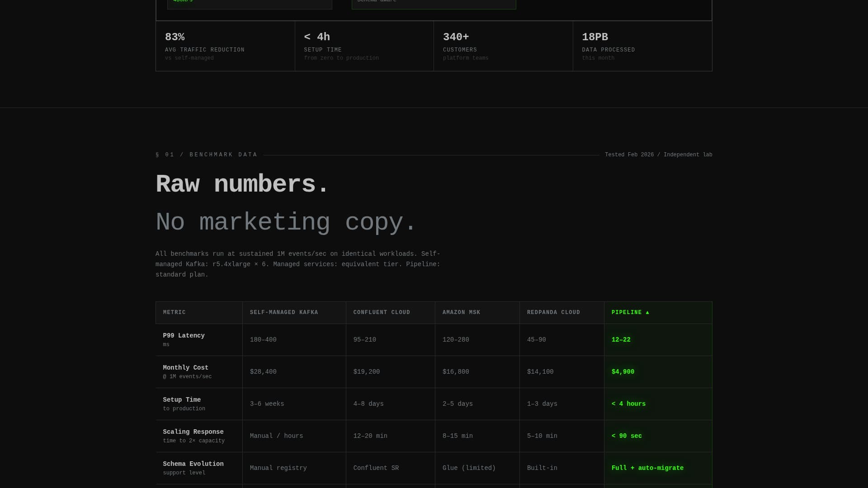This screenshot has width=868, height=488.
Task: Select the P99 Latency row label
Action: coord(199,340)
